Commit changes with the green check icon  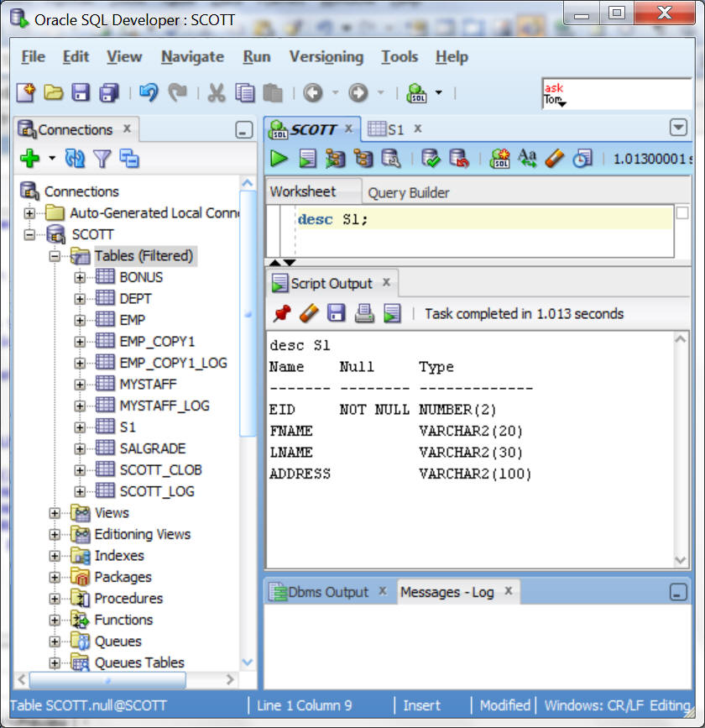click(x=431, y=159)
